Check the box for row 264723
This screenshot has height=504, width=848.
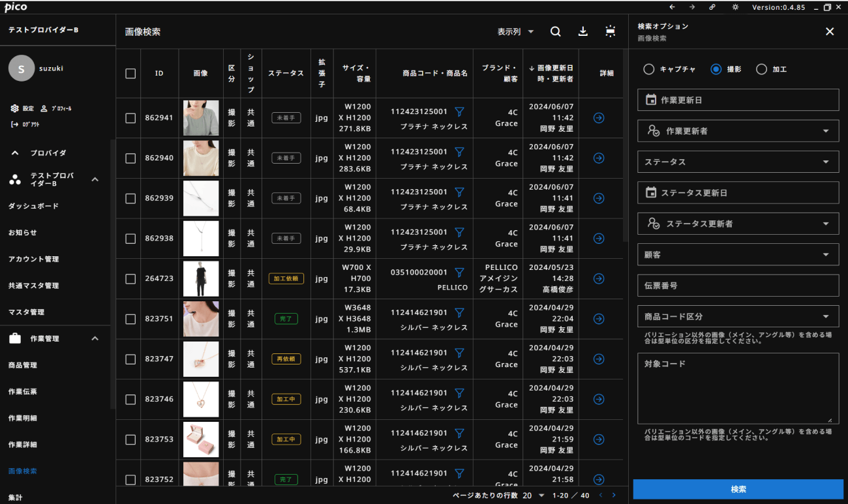point(130,278)
